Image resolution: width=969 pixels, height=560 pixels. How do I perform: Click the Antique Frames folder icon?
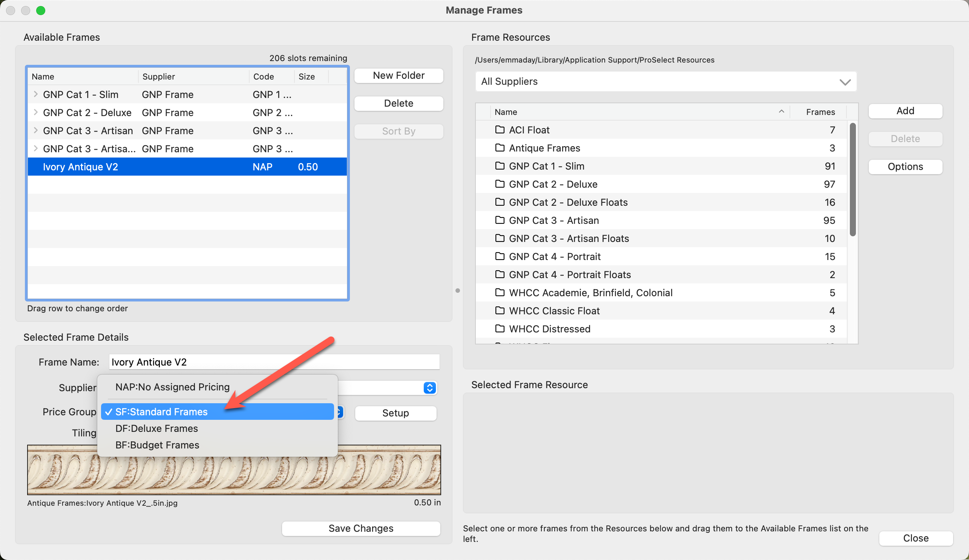tap(500, 148)
